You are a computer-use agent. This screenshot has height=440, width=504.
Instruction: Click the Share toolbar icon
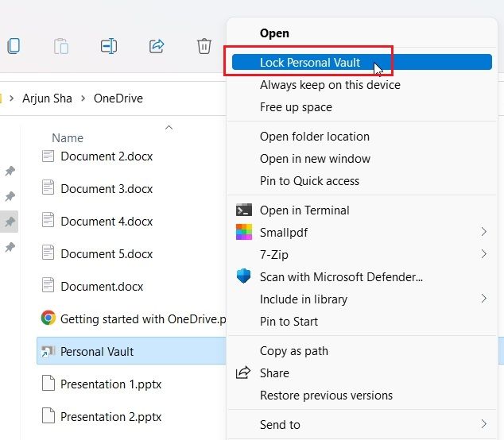click(157, 46)
